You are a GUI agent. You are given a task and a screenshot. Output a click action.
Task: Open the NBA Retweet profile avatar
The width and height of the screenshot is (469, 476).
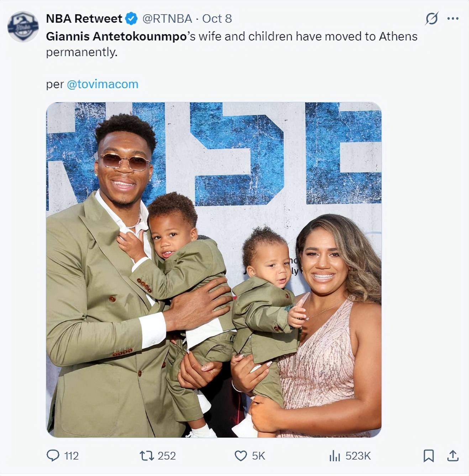23,26
